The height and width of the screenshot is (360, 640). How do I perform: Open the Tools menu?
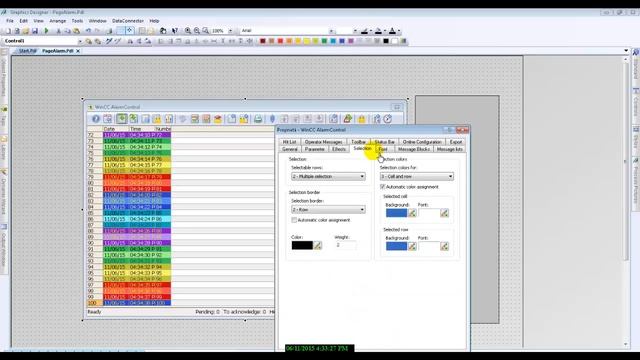77,21
